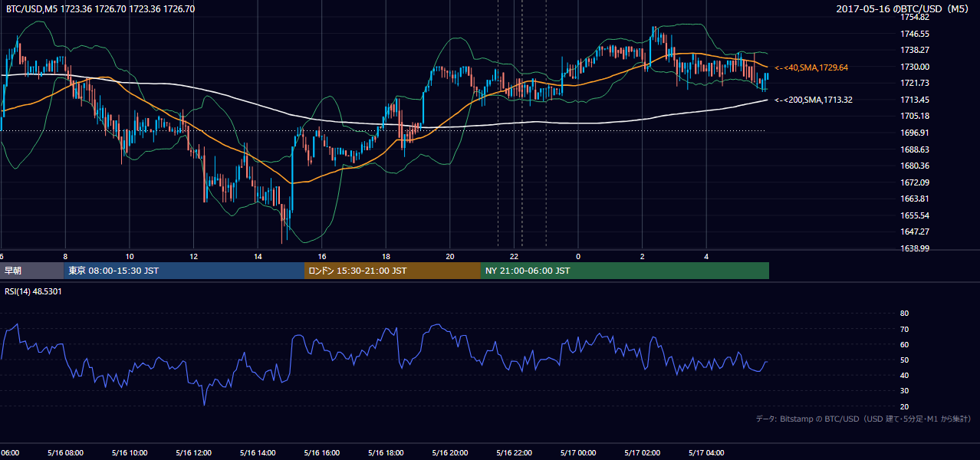980x460 pixels.
Task: Click price axis value 1688.63
Action: [915, 149]
